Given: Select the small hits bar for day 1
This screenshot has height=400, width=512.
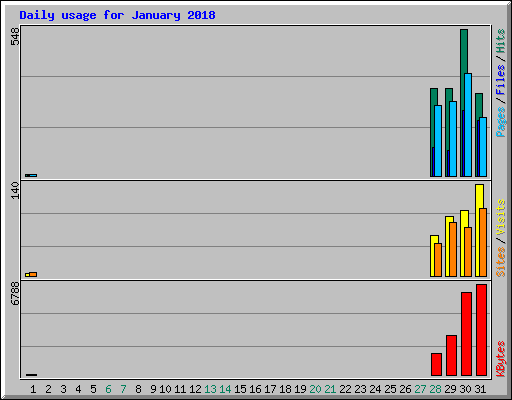Looking at the screenshot, I should (x=27, y=175).
